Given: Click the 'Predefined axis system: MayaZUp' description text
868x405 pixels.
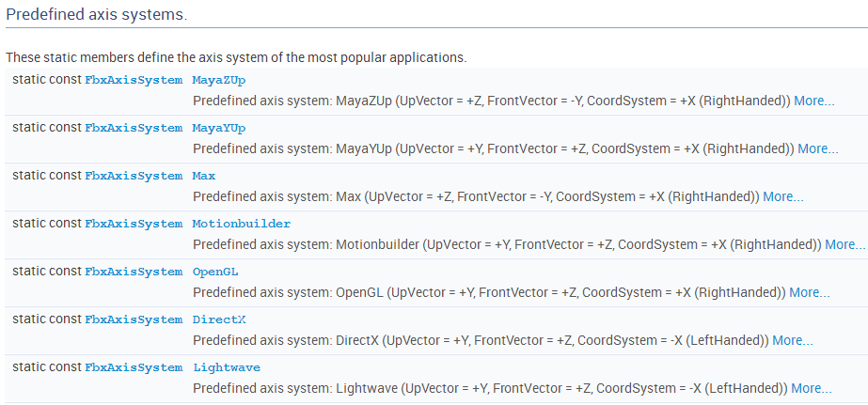Looking at the screenshot, I should [x=492, y=101].
